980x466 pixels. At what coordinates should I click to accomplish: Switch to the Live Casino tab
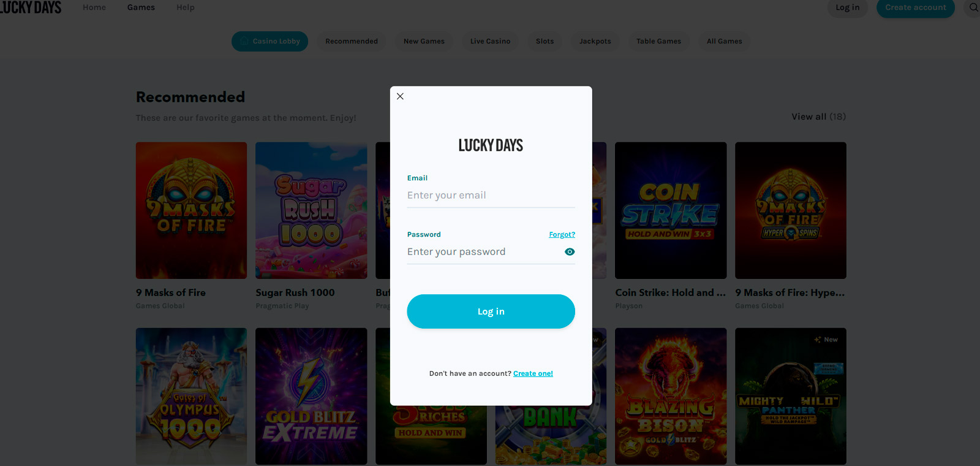(490, 41)
